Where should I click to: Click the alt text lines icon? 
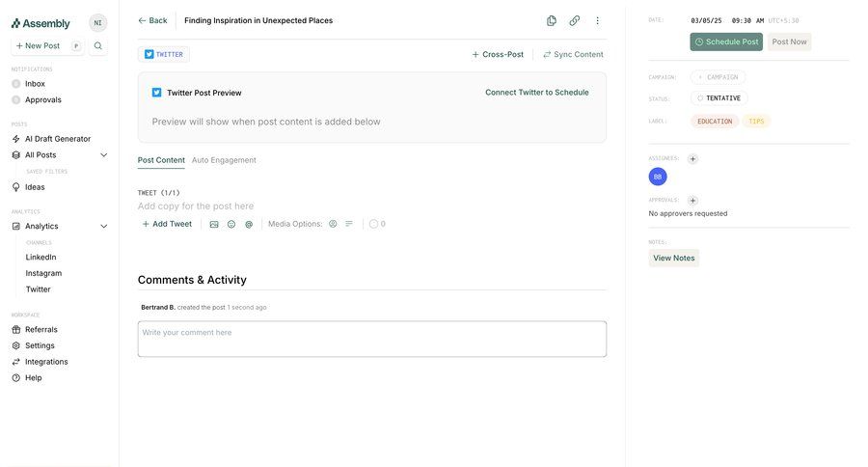[349, 224]
